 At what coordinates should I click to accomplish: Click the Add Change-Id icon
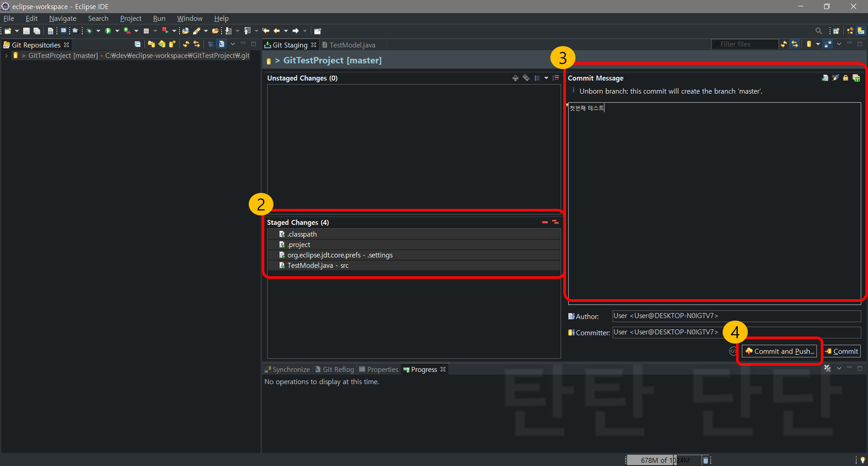point(856,78)
